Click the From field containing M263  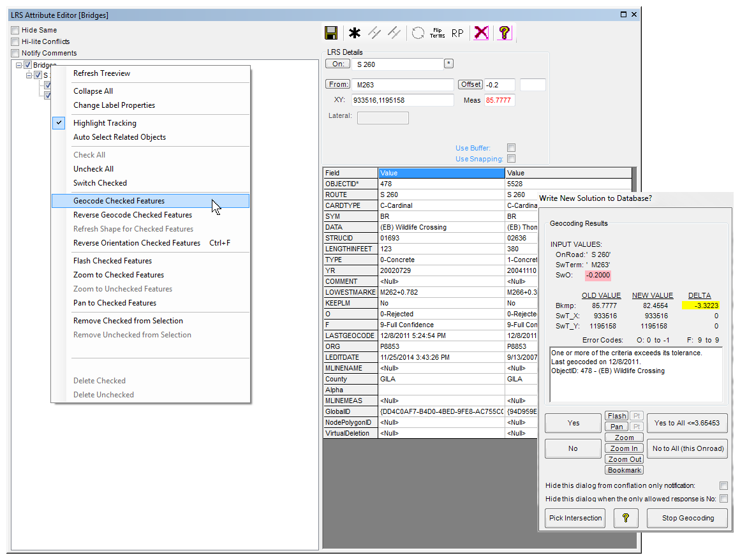pyautogui.click(x=403, y=85)
